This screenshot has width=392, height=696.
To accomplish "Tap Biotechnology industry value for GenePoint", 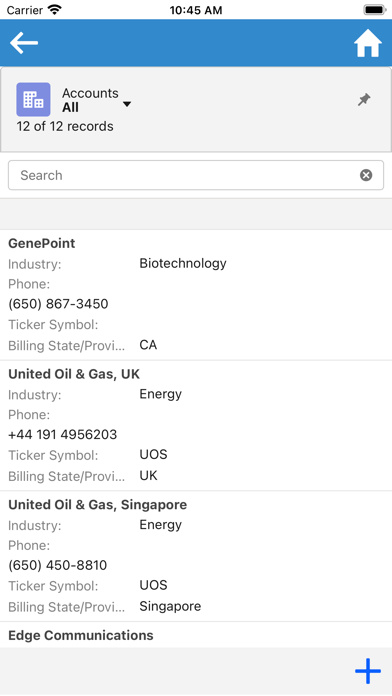I will [183, 263].
